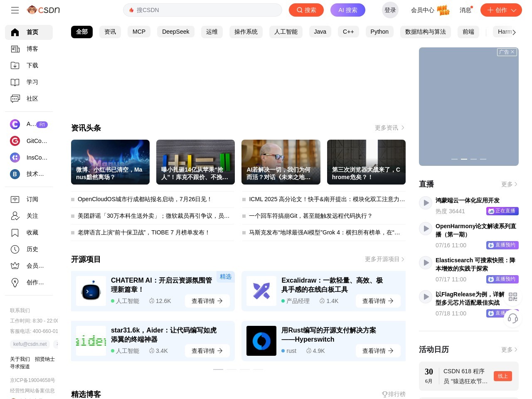Open the CSDN 618 程序员 event card
Viewport: 532px width, 399px height.
469,376
